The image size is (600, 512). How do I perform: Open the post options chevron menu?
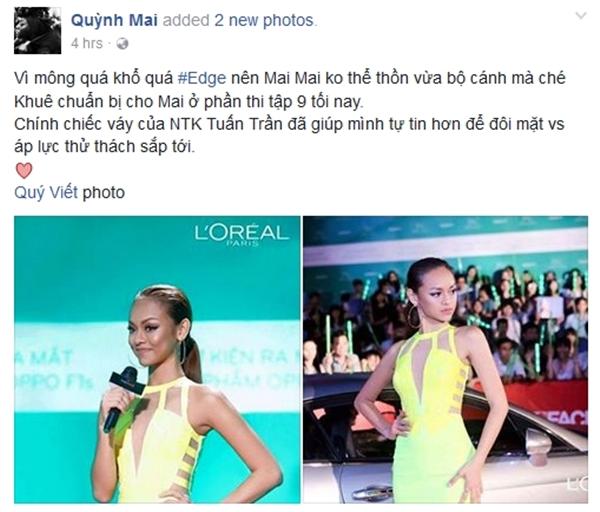click(x=581, y=16)
